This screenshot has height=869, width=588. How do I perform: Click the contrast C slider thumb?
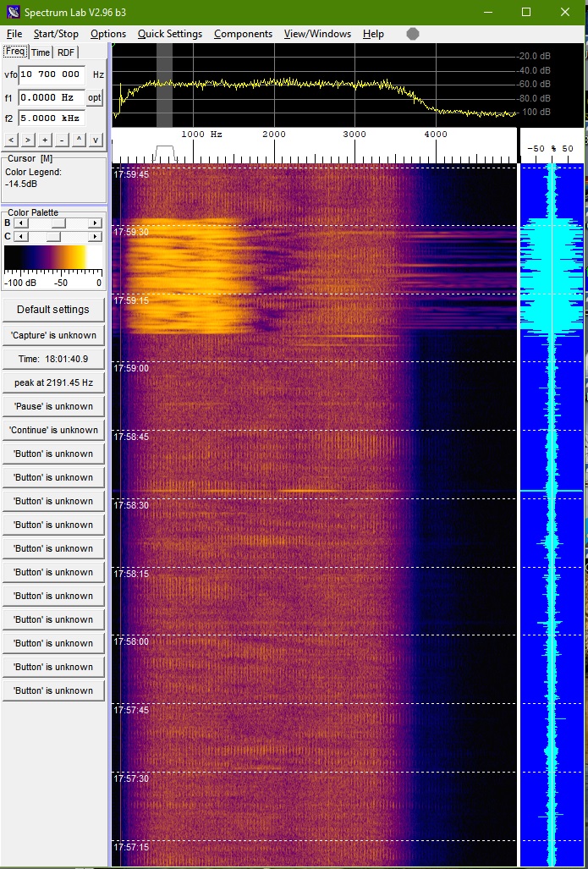53,237
